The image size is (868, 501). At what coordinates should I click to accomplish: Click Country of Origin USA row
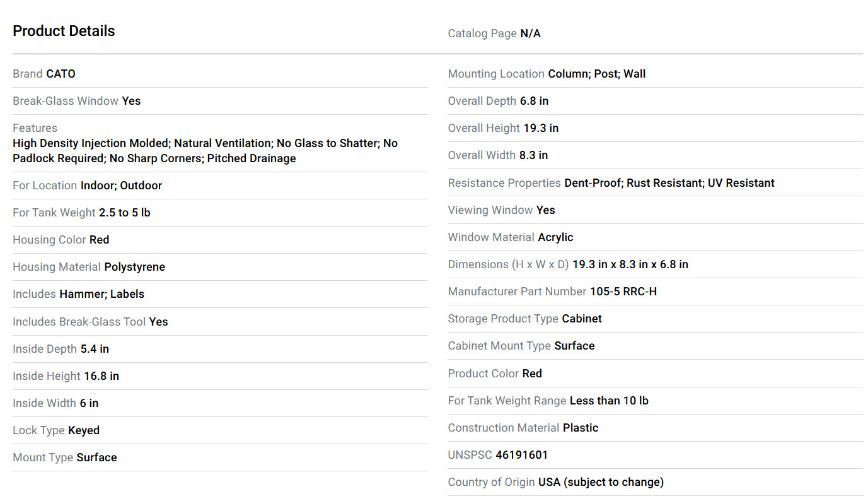(x=655, y=482)
